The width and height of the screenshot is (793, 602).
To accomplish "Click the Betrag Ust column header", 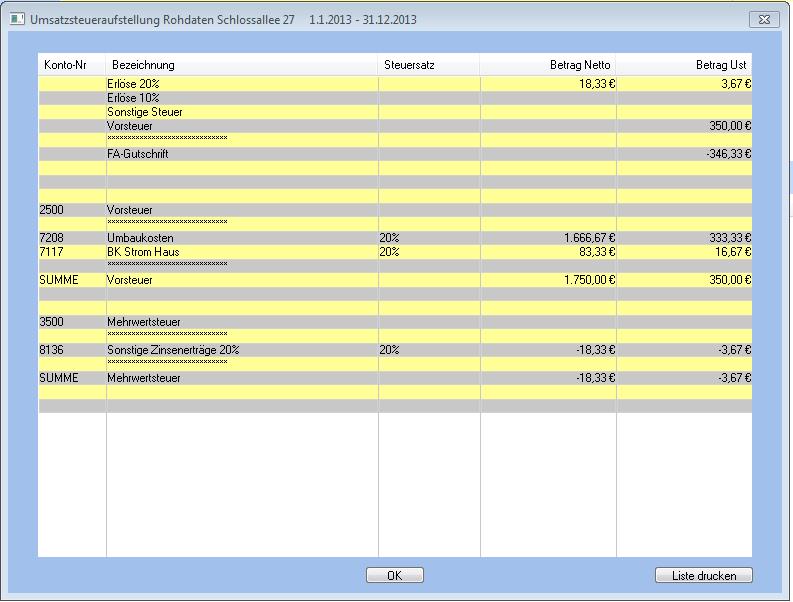I will (x=721, y=65).
